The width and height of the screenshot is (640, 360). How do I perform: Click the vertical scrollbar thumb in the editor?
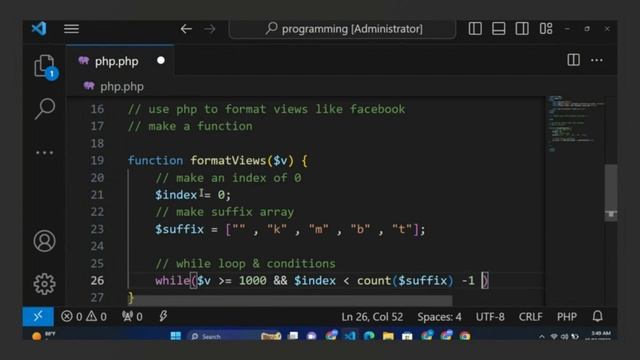tap(611, 192)
